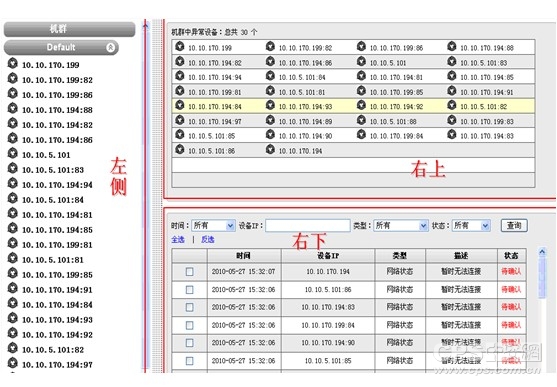Screen dimensions: 557x387
Task: Click the icon beside 10.10.170.194:88 in top grid
Action: click(x=452, y=46)
